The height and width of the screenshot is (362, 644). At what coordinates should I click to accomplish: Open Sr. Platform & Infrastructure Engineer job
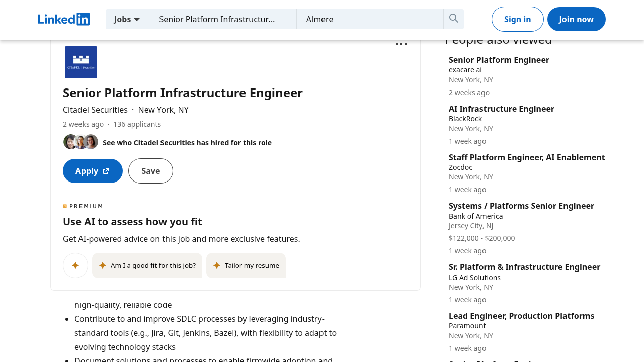(x=524, y=267)
